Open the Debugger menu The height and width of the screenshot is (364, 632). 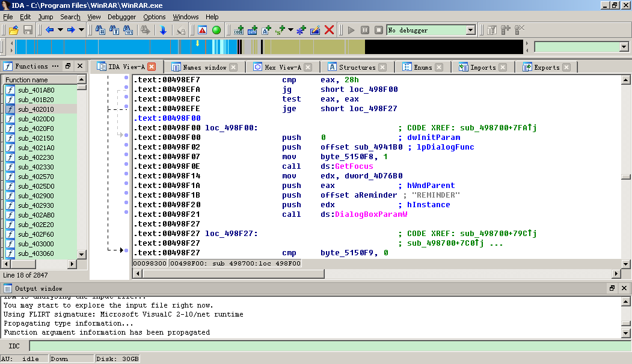coord(121,17)
